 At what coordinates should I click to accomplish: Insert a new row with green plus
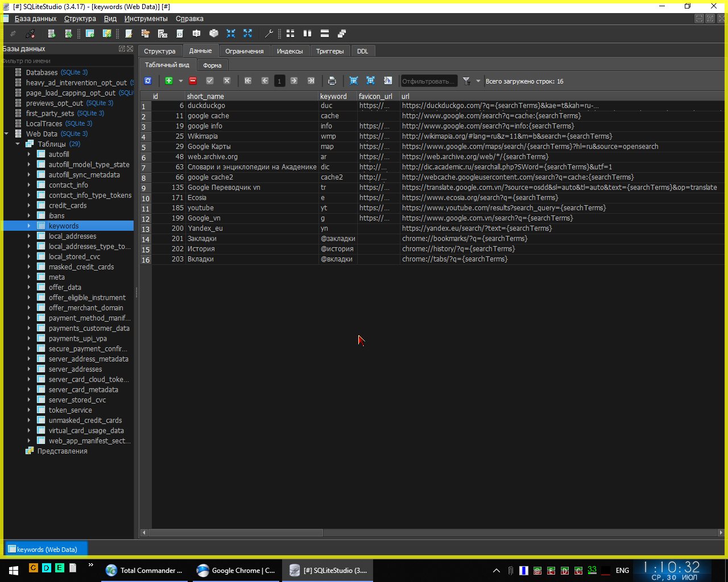(169, 81)
